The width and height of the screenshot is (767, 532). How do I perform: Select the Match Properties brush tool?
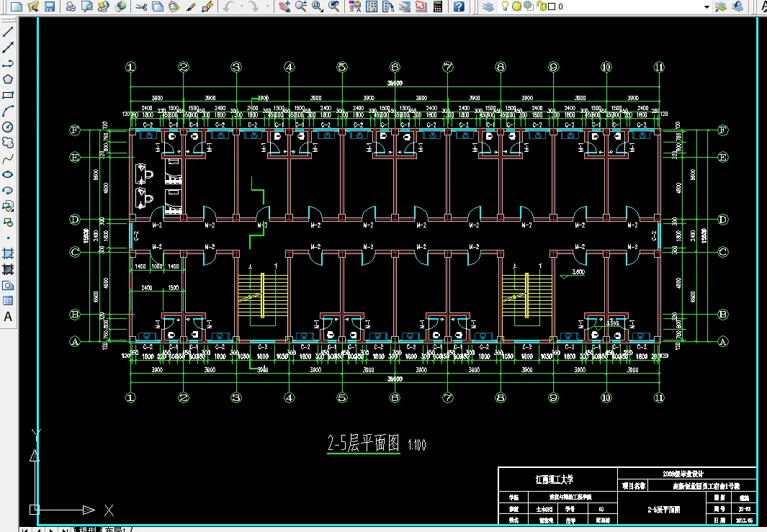[191, 6]
